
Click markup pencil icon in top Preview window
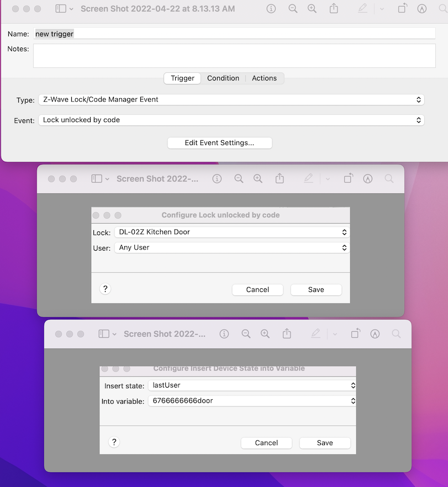362,8
